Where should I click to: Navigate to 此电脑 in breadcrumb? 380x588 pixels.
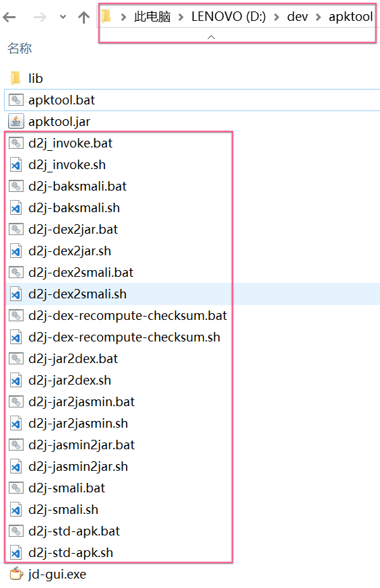pyautogui.click(x=152, y=16)
